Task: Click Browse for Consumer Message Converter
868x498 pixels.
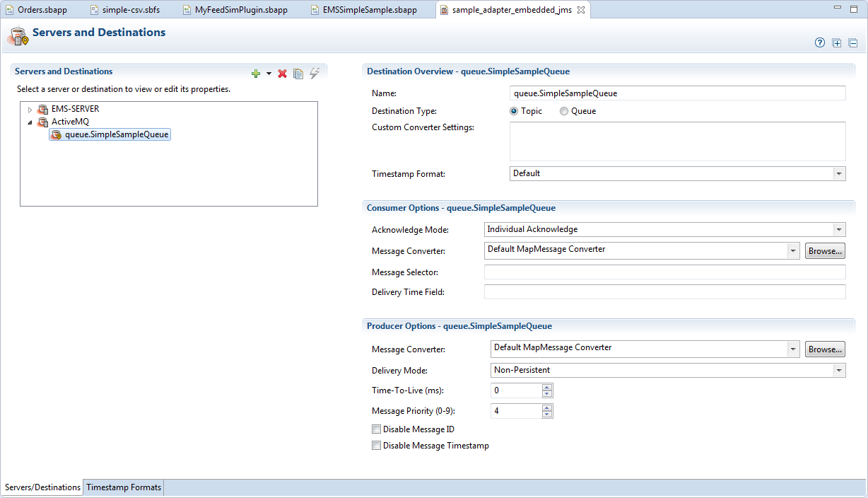Action: pos(825,251)
